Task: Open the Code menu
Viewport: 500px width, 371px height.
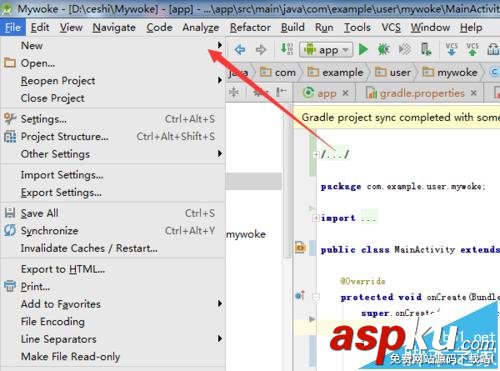Action: click(x=159, y=27)
